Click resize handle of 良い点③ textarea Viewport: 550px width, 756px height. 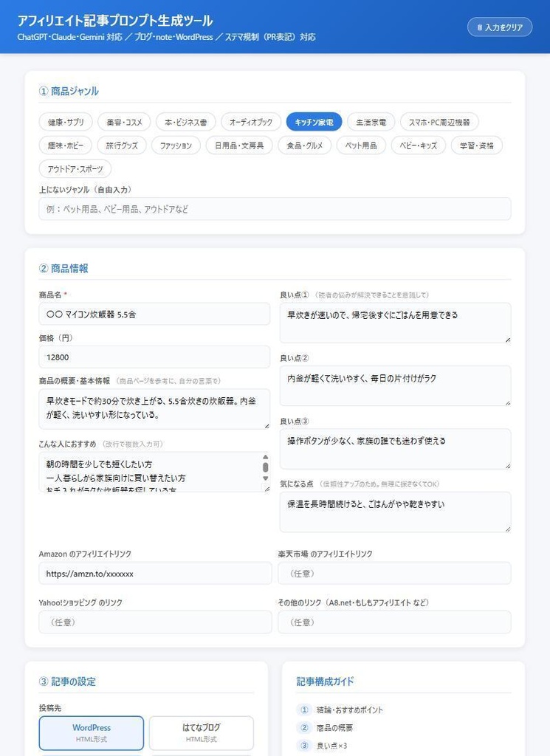(508, 466)
